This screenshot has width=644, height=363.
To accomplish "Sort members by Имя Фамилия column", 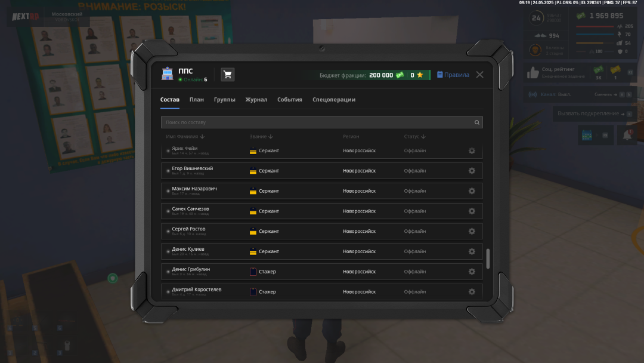I will coord(185,137).
